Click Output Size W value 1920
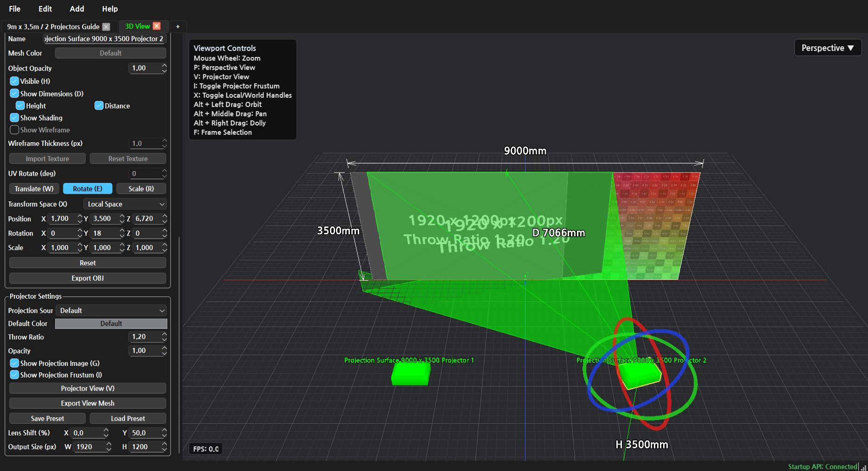Screen dimensions: 868x471 90,447
